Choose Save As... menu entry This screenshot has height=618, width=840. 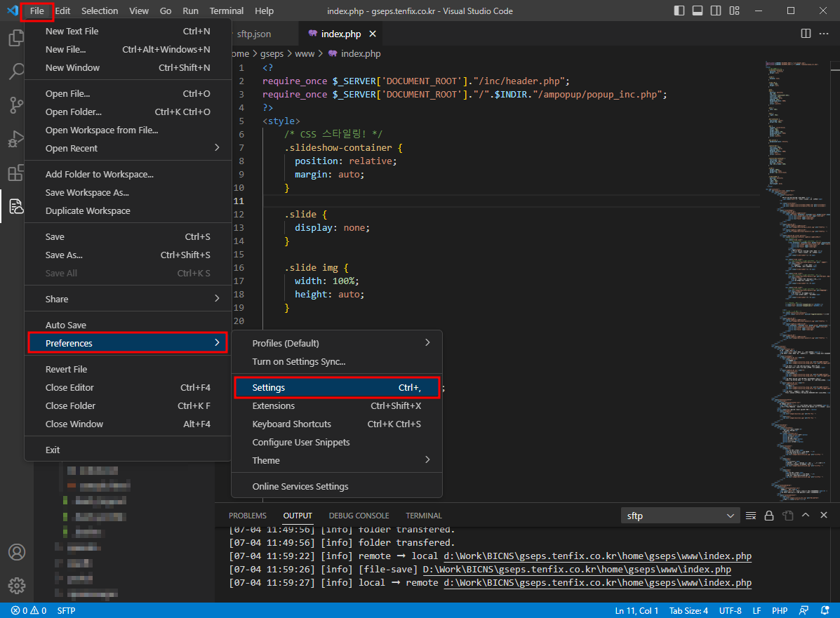[128, 255]
